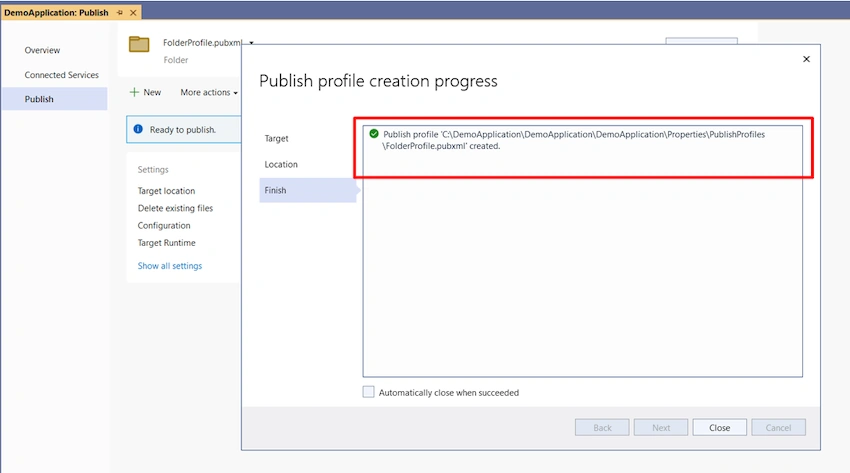Select Publish in the left sidebar

[55, 99]
